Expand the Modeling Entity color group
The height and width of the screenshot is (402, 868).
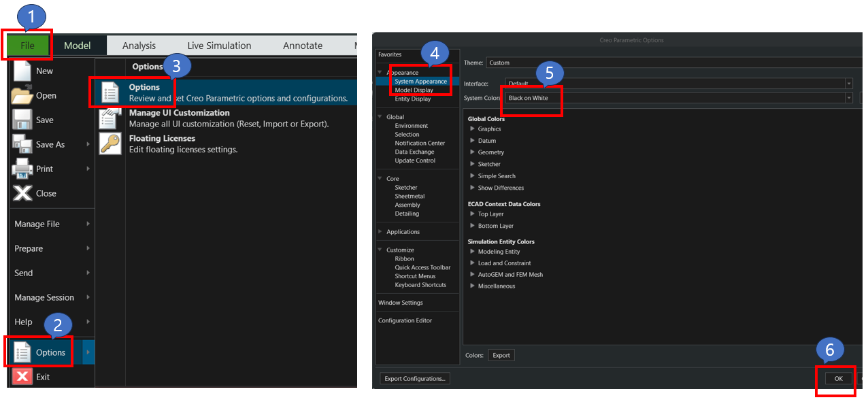pos(473,252)
